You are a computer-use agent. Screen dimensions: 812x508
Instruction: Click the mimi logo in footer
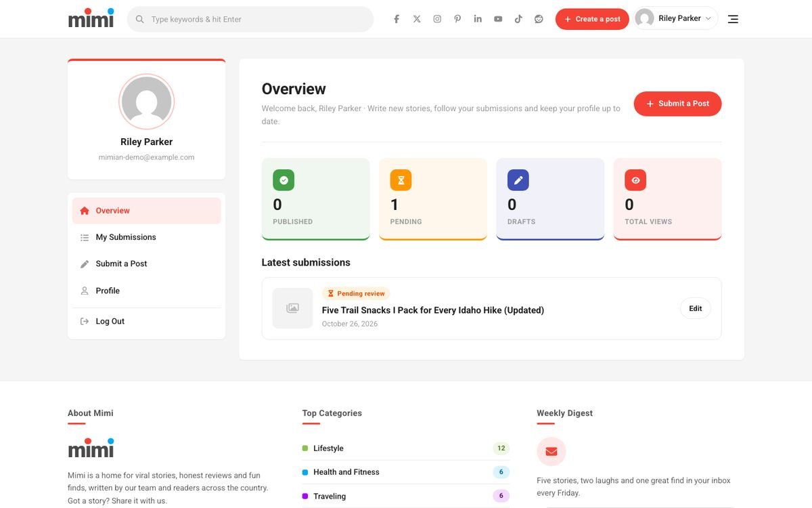(x=91, y=448)
